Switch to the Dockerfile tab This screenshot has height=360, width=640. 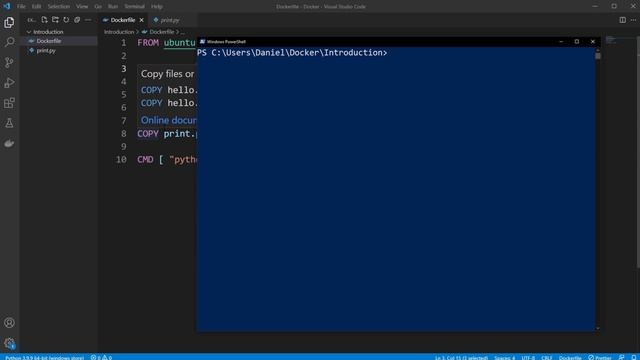(x=123, y=20)
